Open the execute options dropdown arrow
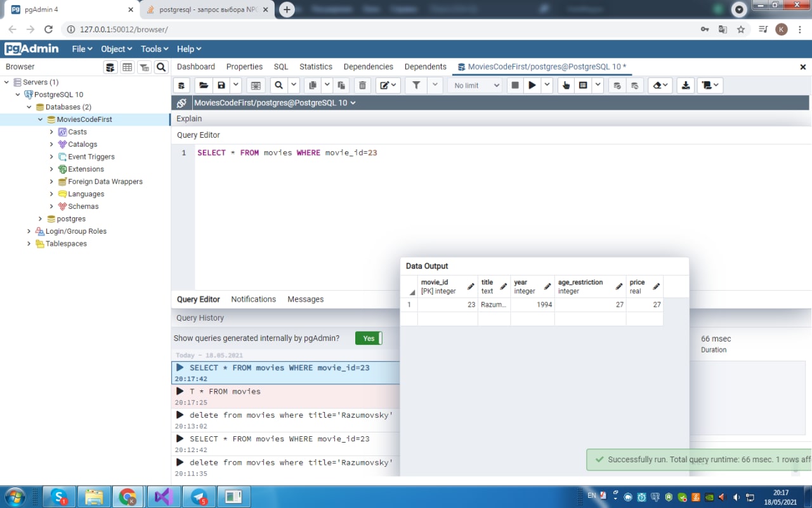The width and height of the screenshot is (812, 508). 547,85
